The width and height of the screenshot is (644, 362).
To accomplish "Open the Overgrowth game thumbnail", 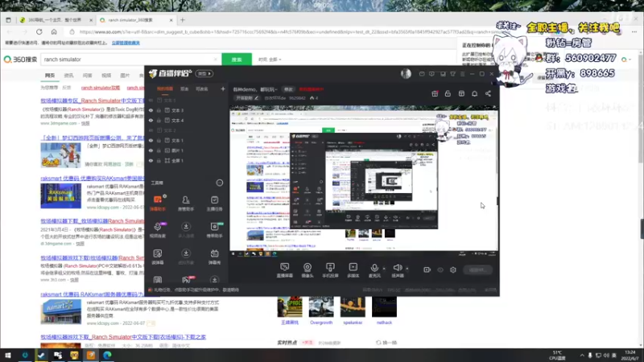I will click(321, 307).
